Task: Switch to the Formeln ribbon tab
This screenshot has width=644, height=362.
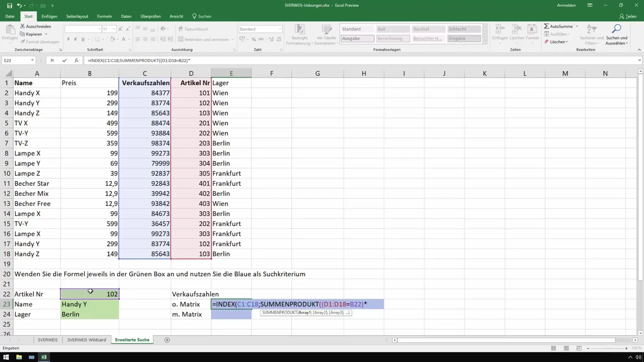Action: tap(105, 16)
